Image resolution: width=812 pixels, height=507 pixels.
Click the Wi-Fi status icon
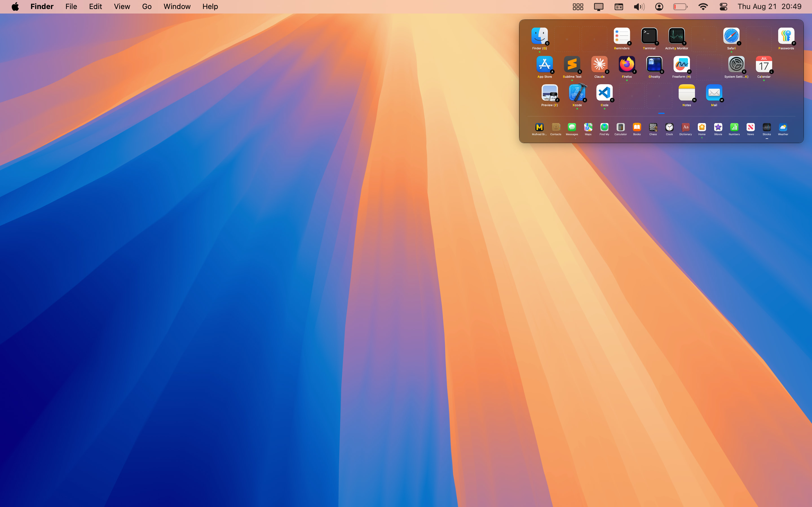(x=703, y=7)
